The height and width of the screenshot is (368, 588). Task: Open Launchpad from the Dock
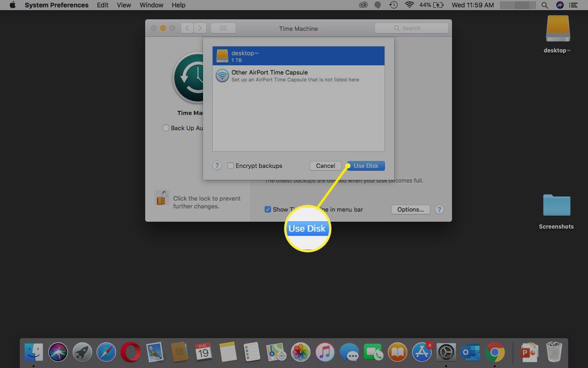(x=82, y=353)
